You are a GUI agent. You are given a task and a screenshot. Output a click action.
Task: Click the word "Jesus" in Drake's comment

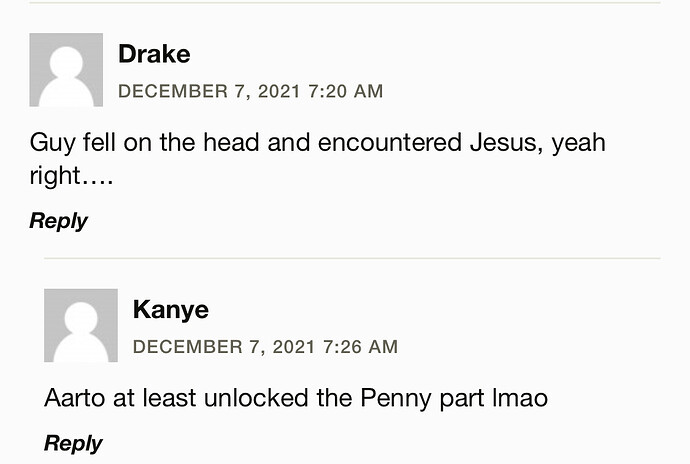click(507, 142)
